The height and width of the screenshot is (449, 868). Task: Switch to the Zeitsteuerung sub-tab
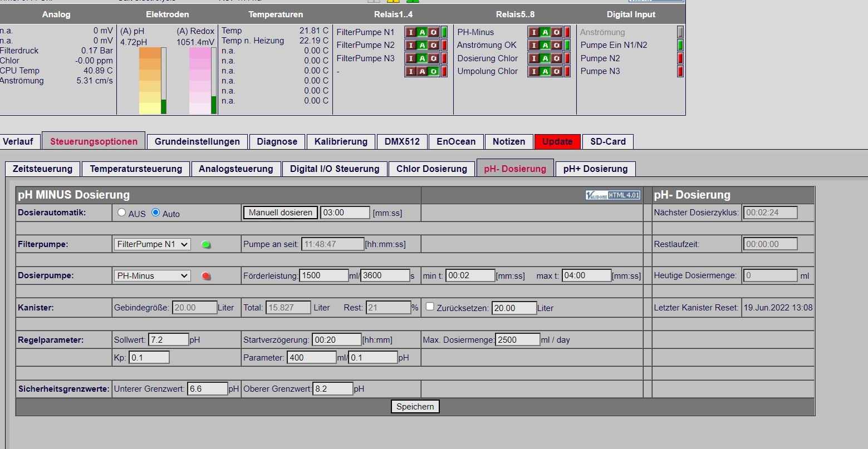pyautogui.click(x=42, y=169)
